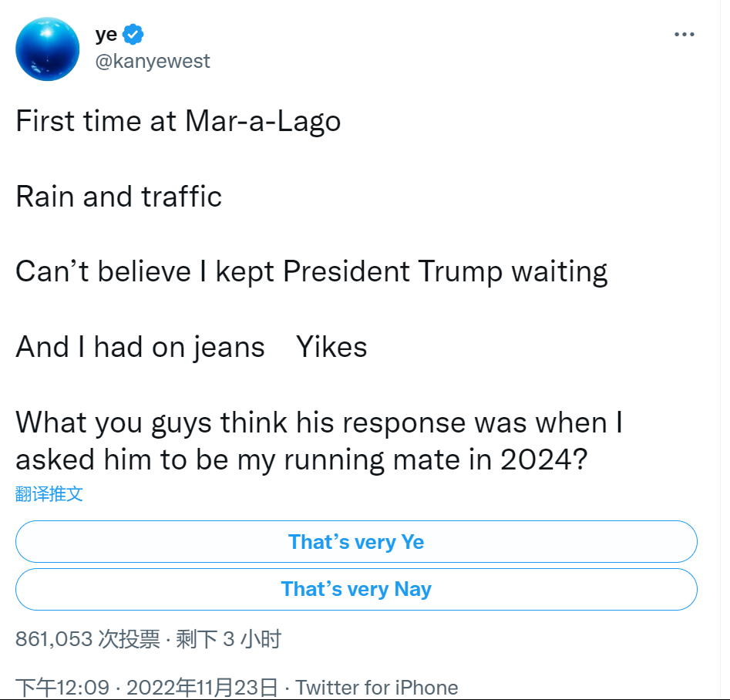Vote "That's very Nay" in poll
This screenshot has width=730, height=700.
[356, 590]
